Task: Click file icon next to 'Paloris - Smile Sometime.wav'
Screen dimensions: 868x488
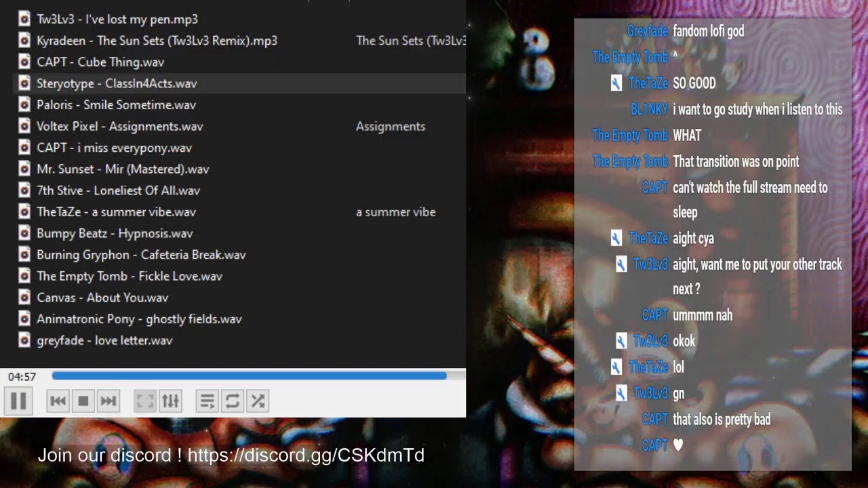Action: pos(24,105)
